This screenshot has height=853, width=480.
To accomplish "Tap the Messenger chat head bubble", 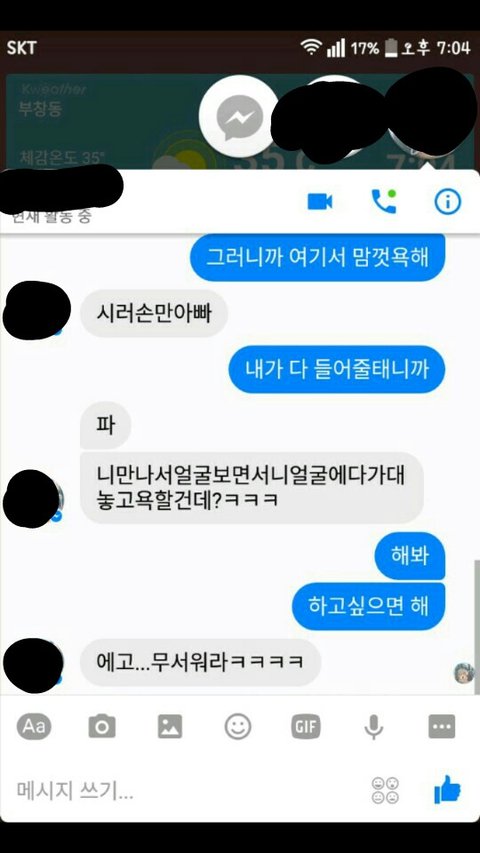I will 239,116.
